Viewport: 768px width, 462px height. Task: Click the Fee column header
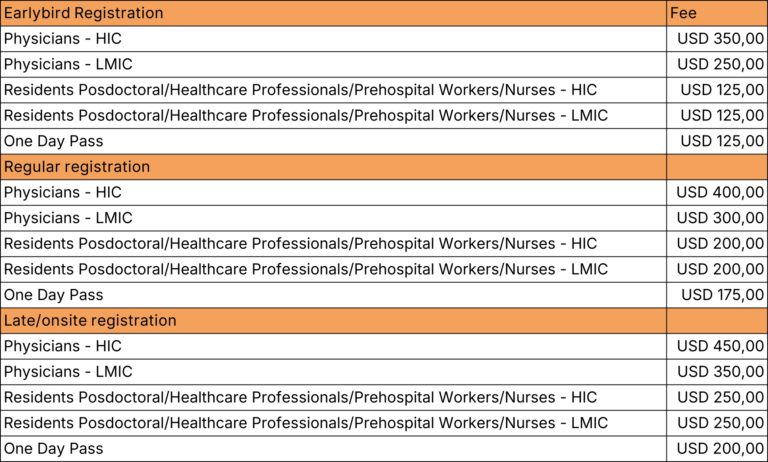pos(684,13)
